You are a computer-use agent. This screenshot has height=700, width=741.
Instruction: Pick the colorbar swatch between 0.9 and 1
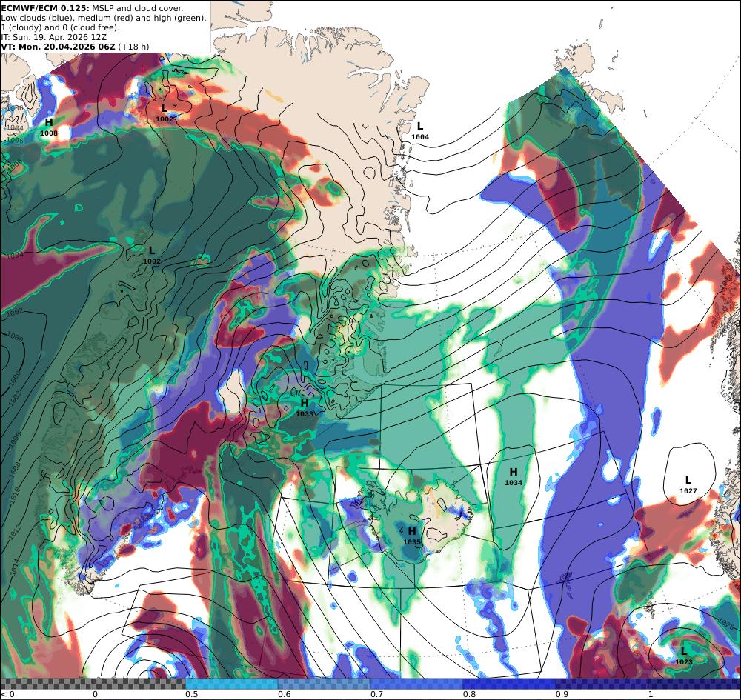point(602,684)
